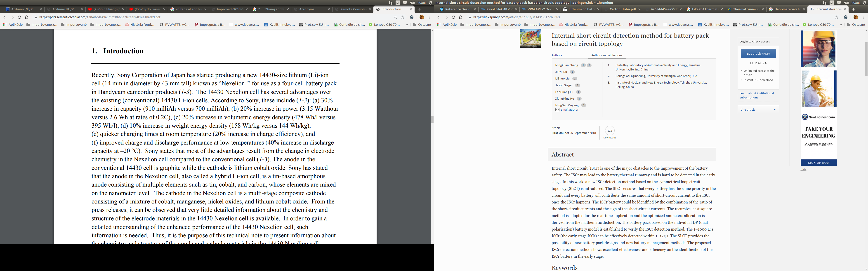The width and height of the screenshot is (868, 271).
Task: Click Buy article (PDF) button
Action: coord(758,54)
